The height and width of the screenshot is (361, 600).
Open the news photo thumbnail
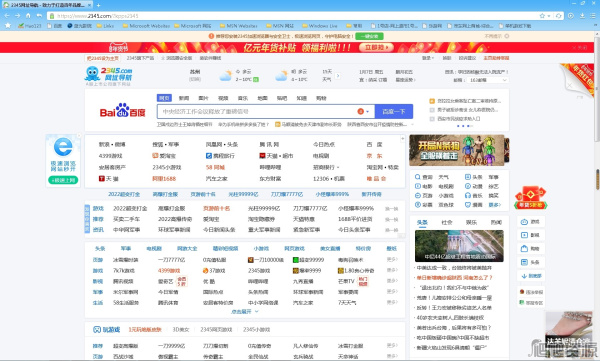[459, 246]
